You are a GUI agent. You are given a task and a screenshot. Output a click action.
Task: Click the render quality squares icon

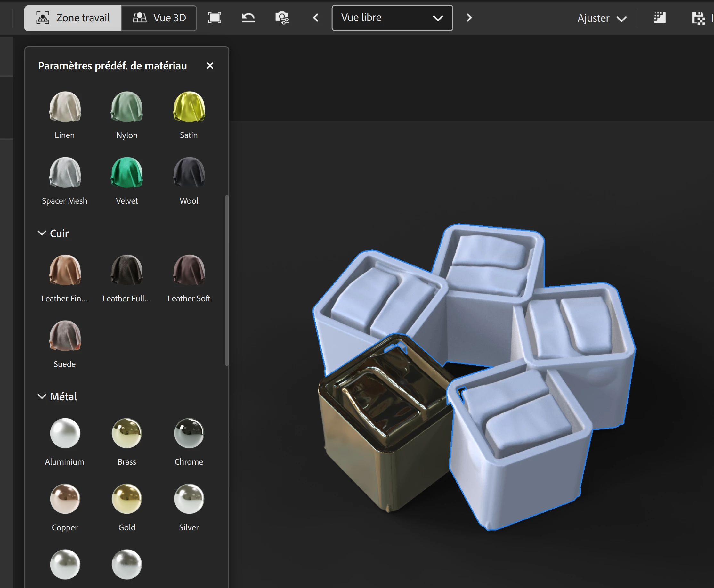[x=660, y=18]
